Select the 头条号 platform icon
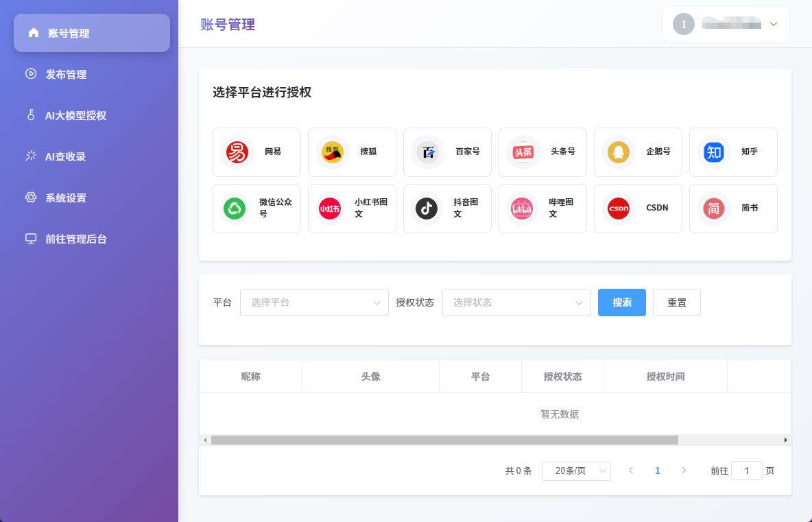Viewport: 812px width, 522px height. coord(542,152)
